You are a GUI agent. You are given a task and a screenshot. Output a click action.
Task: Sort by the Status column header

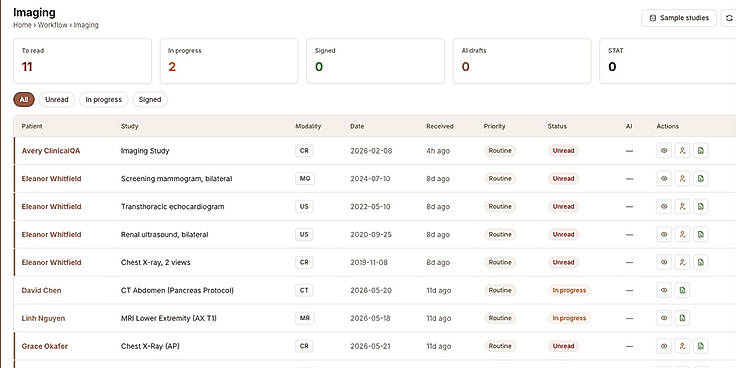(x=557, y=126)
